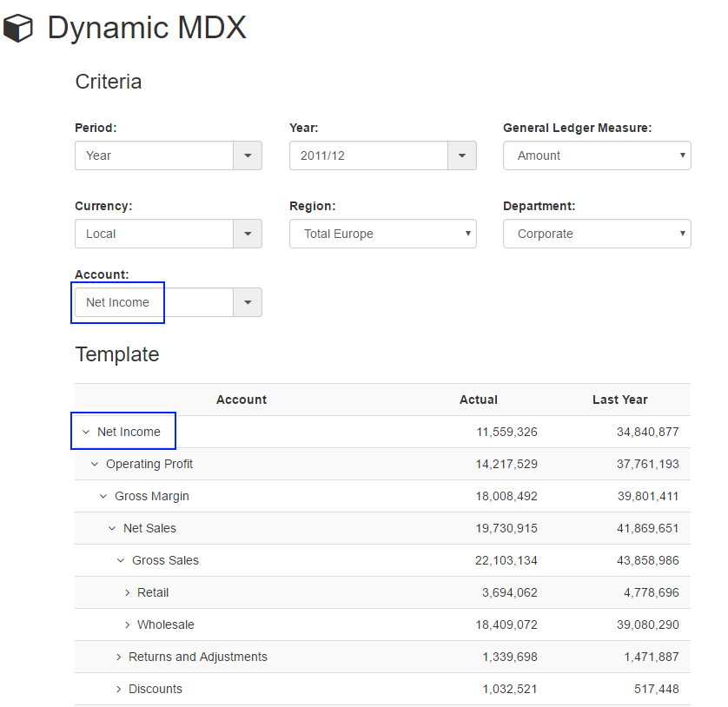Click the Actual column header
The image size is (728, 707).
478,400
